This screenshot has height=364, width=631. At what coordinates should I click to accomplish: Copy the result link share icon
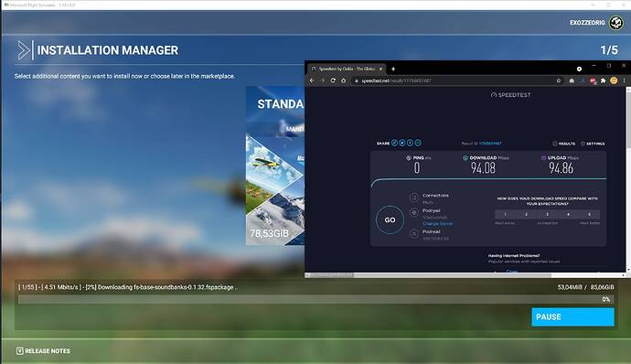click(x=394, y=143)
